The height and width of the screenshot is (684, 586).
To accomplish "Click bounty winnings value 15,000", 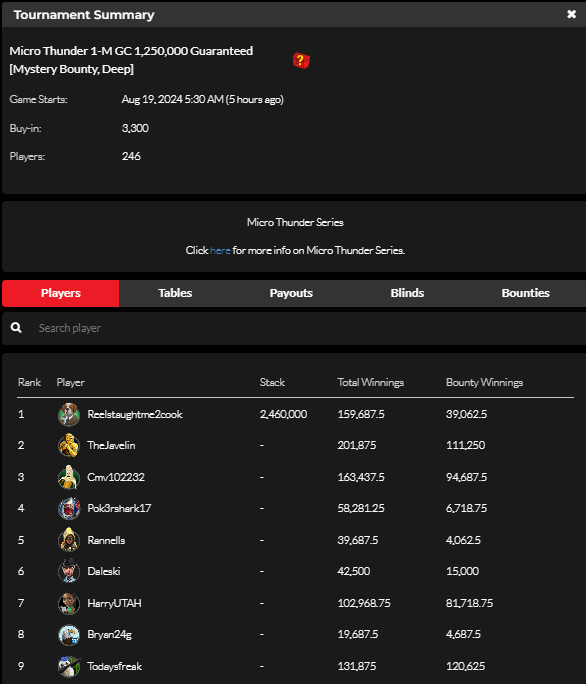I will pos(462,571).
